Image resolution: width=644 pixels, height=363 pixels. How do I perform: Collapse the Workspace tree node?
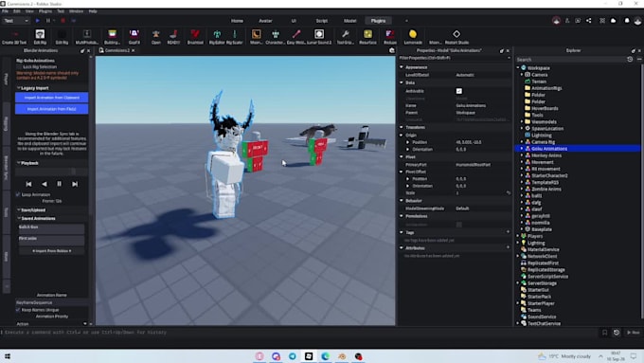(x=518, y=68)
